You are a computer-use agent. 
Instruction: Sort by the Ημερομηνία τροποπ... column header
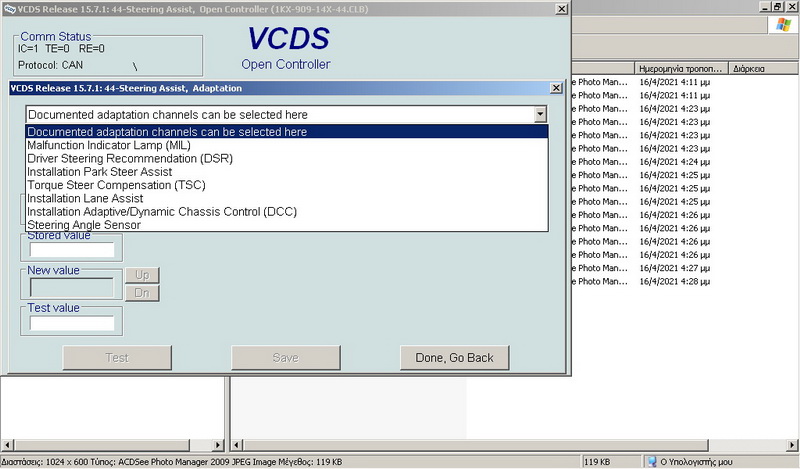(x=681, y=68)
